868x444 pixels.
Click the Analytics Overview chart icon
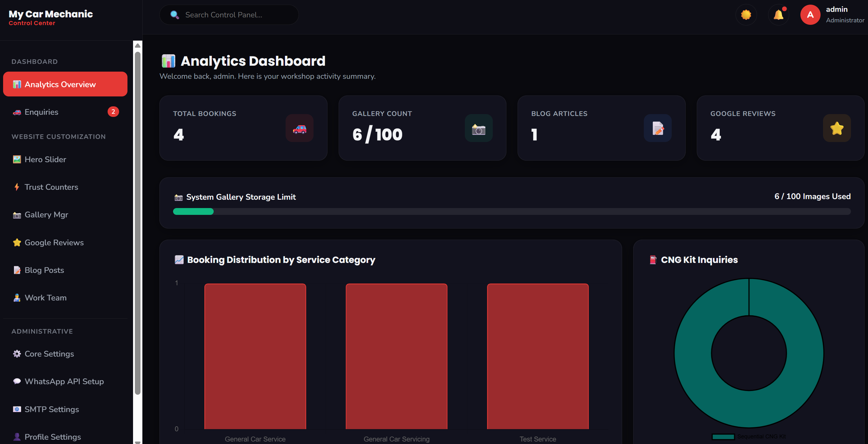[x=17, y=84]
